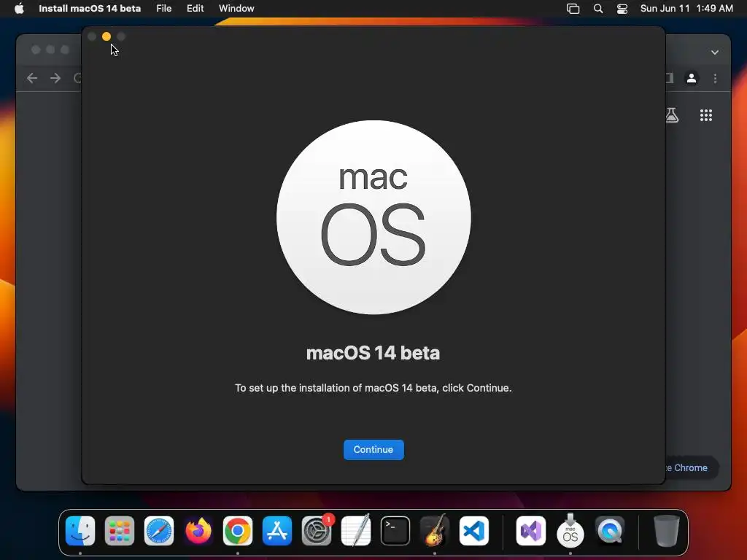Screen dimensions: 747x560
Task: Click the setup instruction text
Action: pos(373,388)
